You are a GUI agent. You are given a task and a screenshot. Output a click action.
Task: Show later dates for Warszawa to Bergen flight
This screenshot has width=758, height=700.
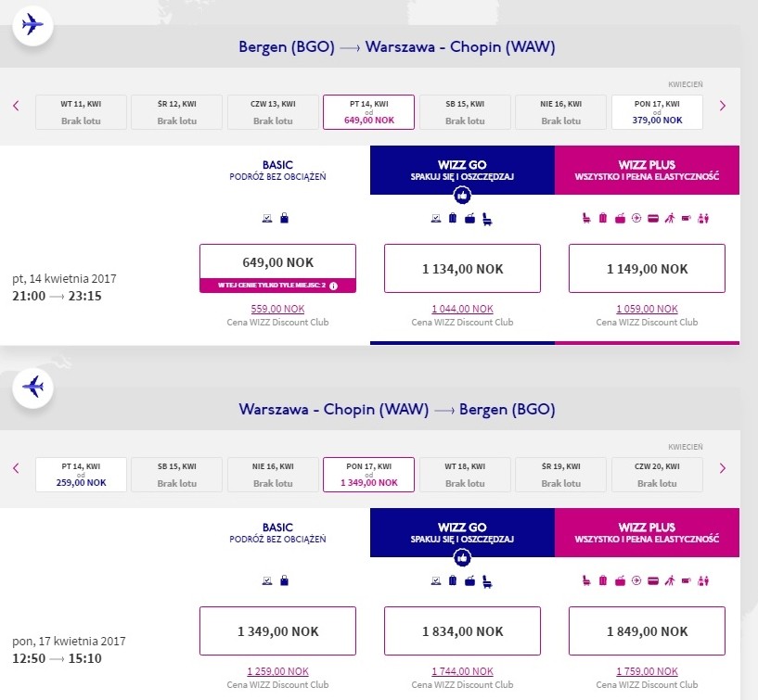722,468
